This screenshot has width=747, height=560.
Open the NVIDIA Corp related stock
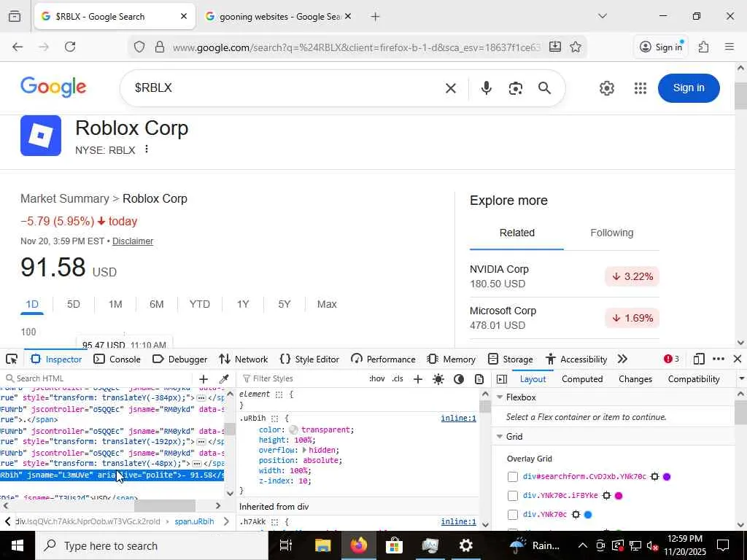pos(564,276)
